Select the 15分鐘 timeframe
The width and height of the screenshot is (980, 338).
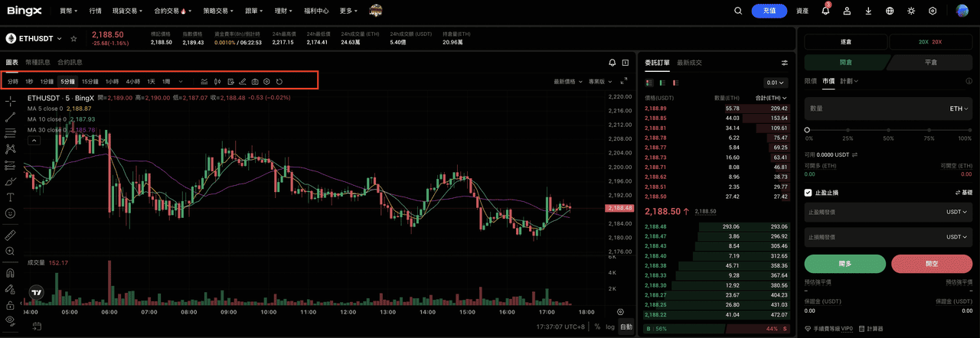point(90,81)
